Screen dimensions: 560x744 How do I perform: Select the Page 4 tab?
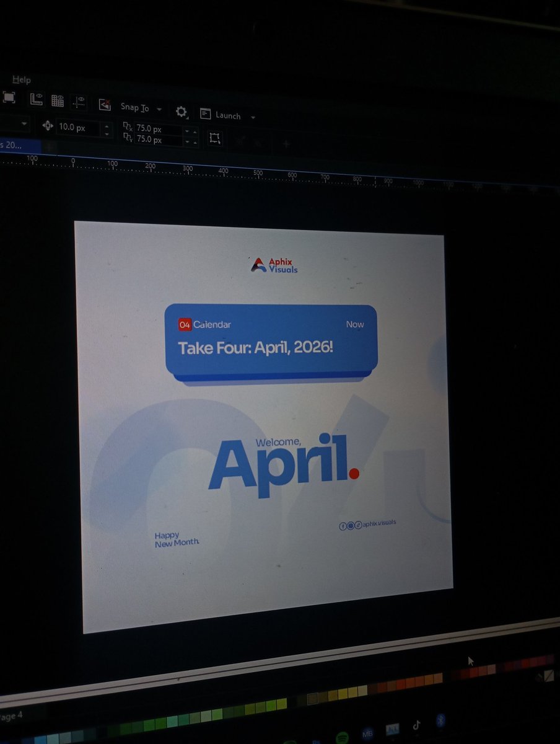12,715
